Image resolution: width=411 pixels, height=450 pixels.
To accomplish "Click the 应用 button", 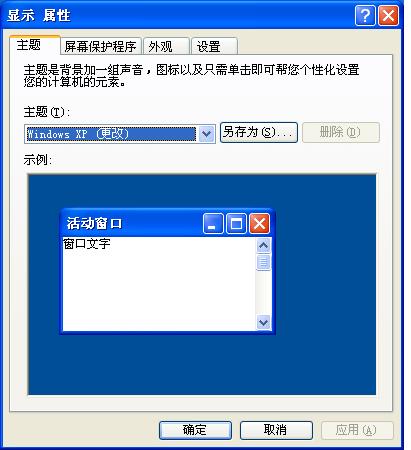I will pyautogui.click(x=357, y=430).
